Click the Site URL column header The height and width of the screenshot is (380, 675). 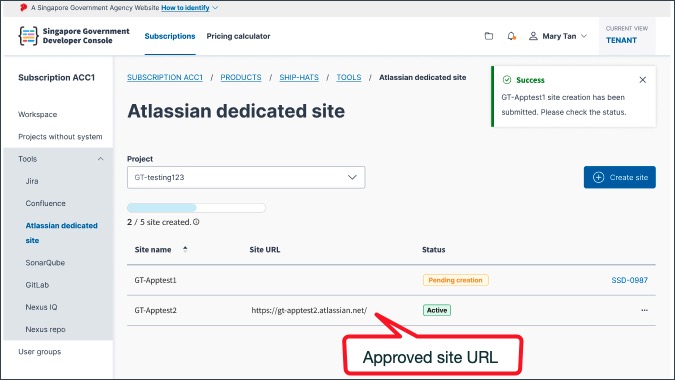(265, 250)
